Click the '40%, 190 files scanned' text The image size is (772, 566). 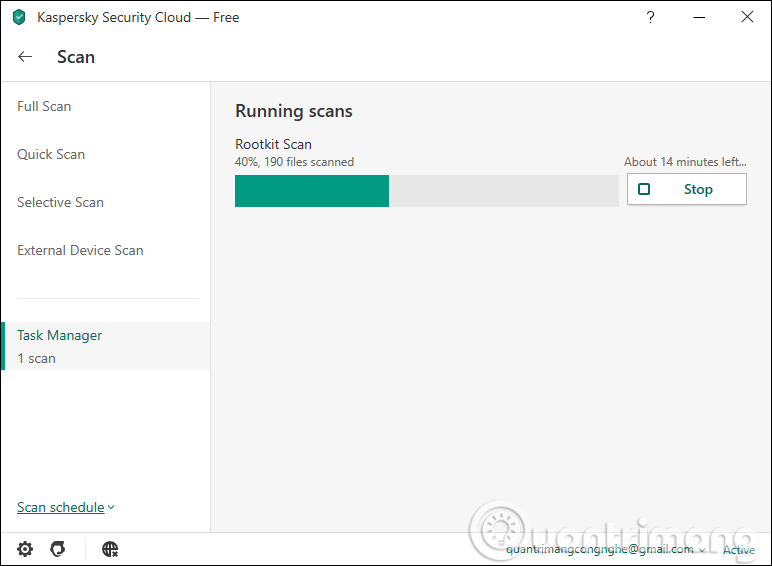[x=294, y=162]
